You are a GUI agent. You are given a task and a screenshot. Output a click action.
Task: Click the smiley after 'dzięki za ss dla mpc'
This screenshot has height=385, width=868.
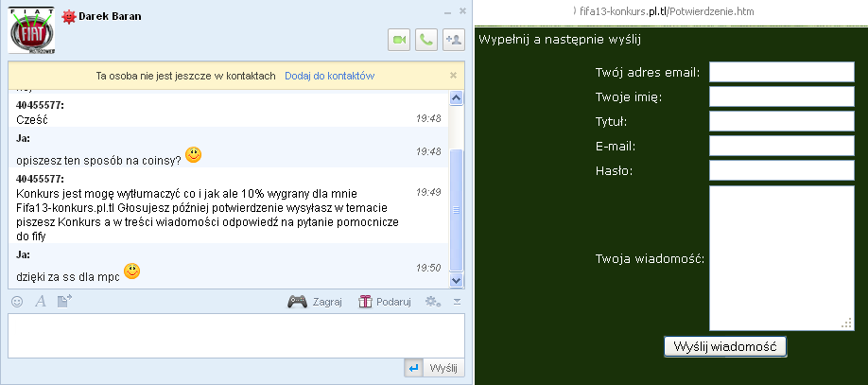click(x=131, y=271)
